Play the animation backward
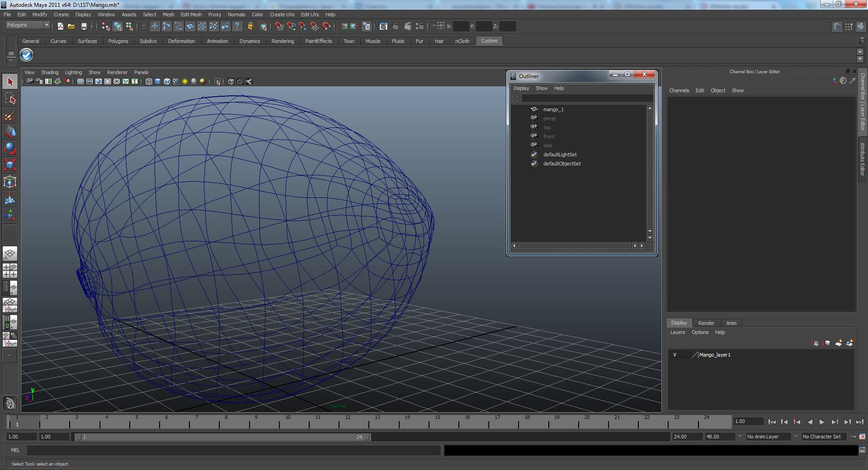The image size is (868, 470). 810,422
